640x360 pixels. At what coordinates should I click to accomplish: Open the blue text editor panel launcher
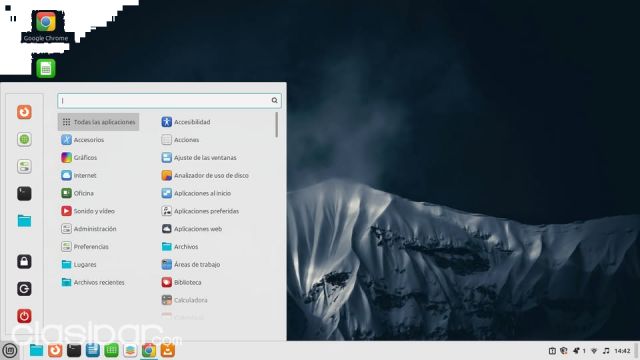(x=93, y=350)
